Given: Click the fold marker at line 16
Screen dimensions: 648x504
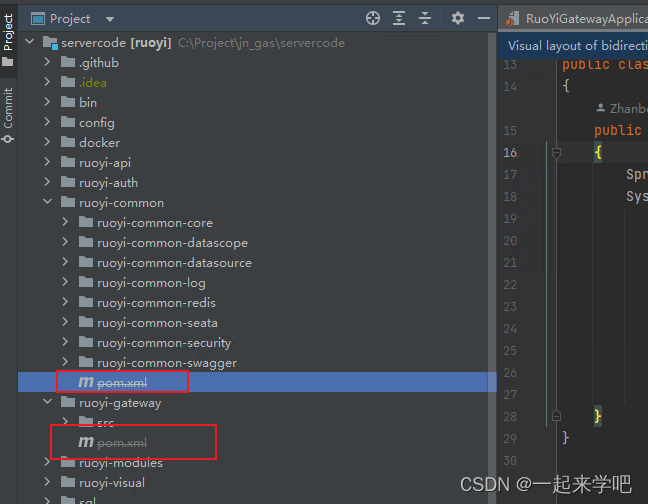Looking at the screenshot, I should pos(556,153).
